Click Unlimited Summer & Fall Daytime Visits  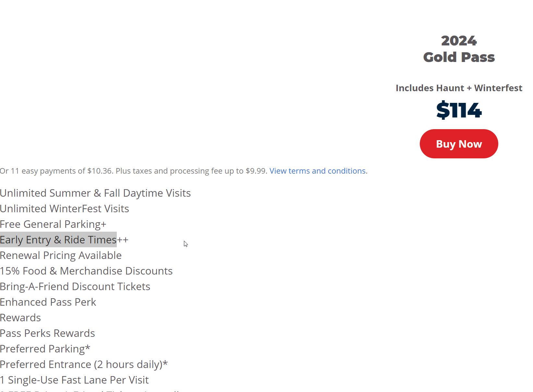(95, 193)
